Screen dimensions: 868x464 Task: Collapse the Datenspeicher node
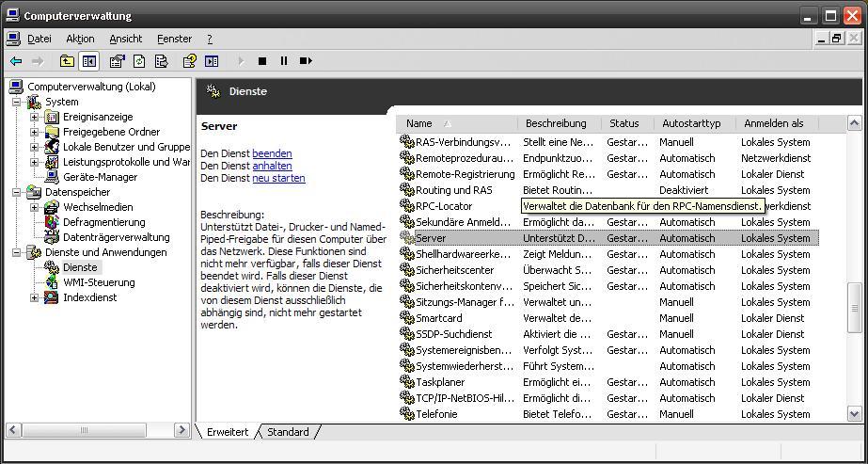[17, 192]
